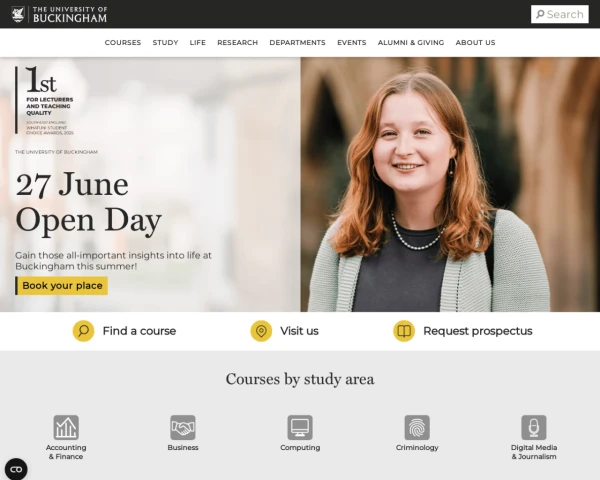This screenshot has width=600, height=480.
Task: Click the yellow Request prospectus book icon
Action: click(404, 331)
